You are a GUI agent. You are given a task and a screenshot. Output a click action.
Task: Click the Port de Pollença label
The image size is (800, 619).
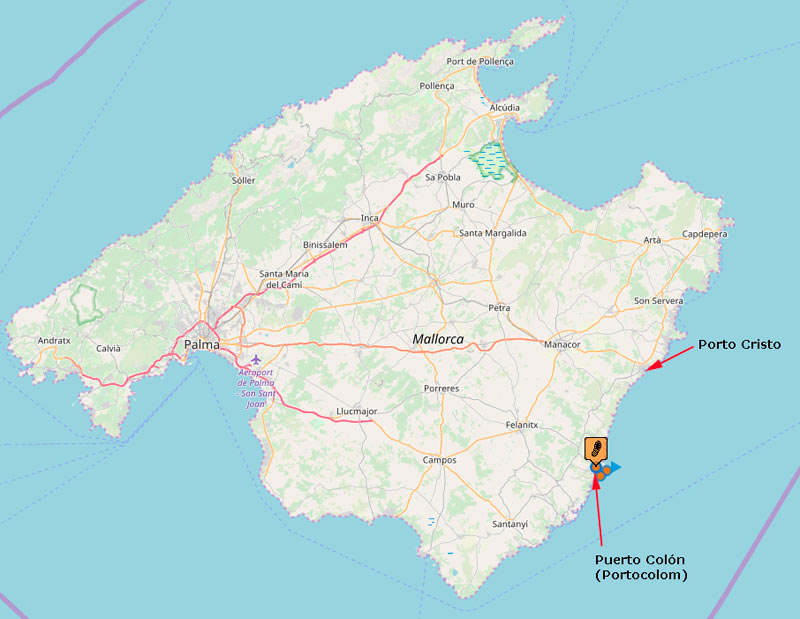480,61
